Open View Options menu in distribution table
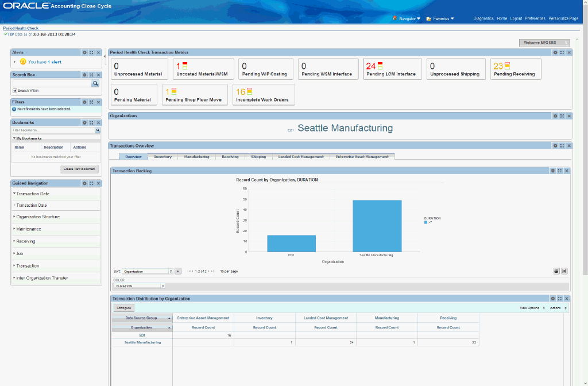The height and width of the screenshot is (386, 588). (x=532, y=308)
